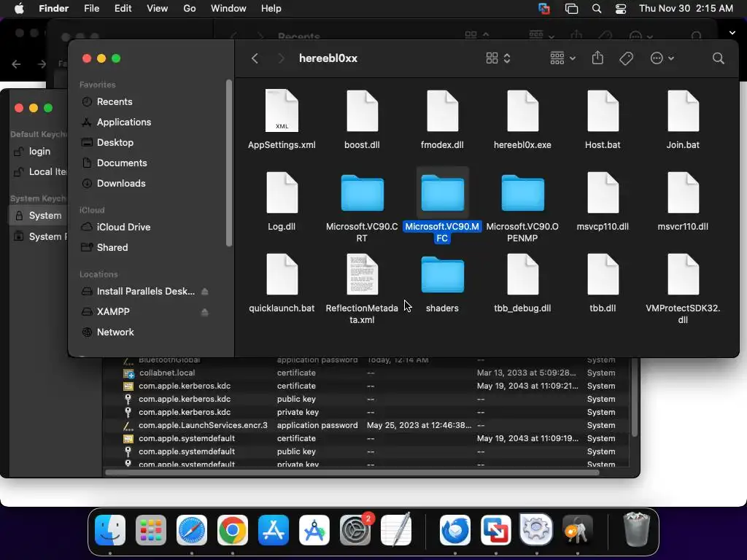747x560 pixels.
Task: Click the Finder search icon
Action: click(x=719, y=58)
